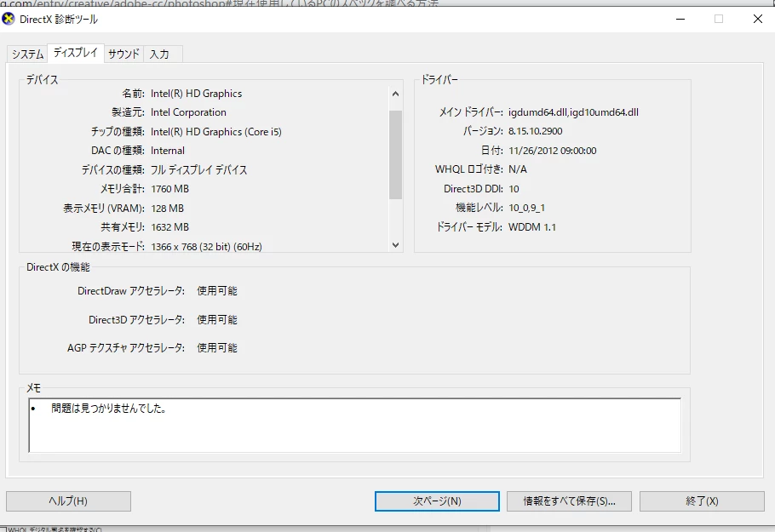Save all info with 情報をすべて保存(S)

coord(569,501)
